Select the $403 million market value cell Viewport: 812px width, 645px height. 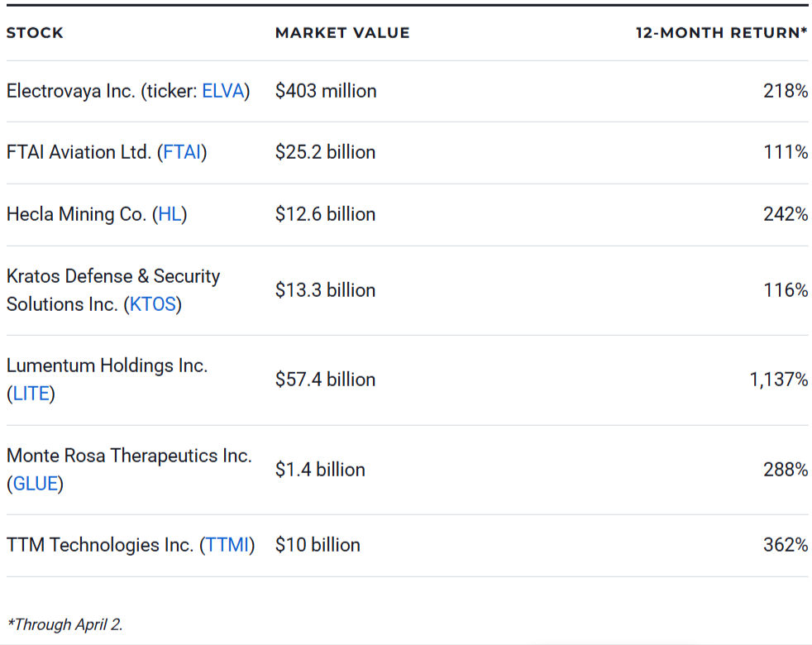click(x=326, y=91)
